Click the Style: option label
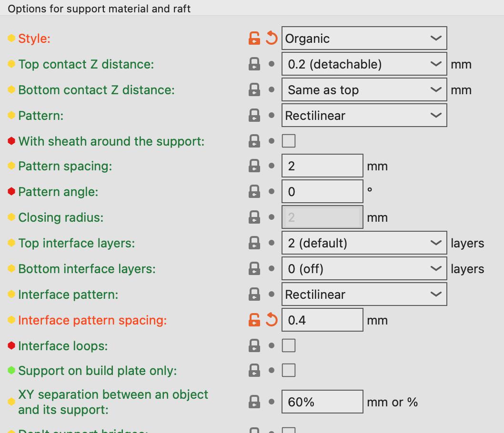The width and height of the screenshot is (504, 433). (x=34, y=39)
